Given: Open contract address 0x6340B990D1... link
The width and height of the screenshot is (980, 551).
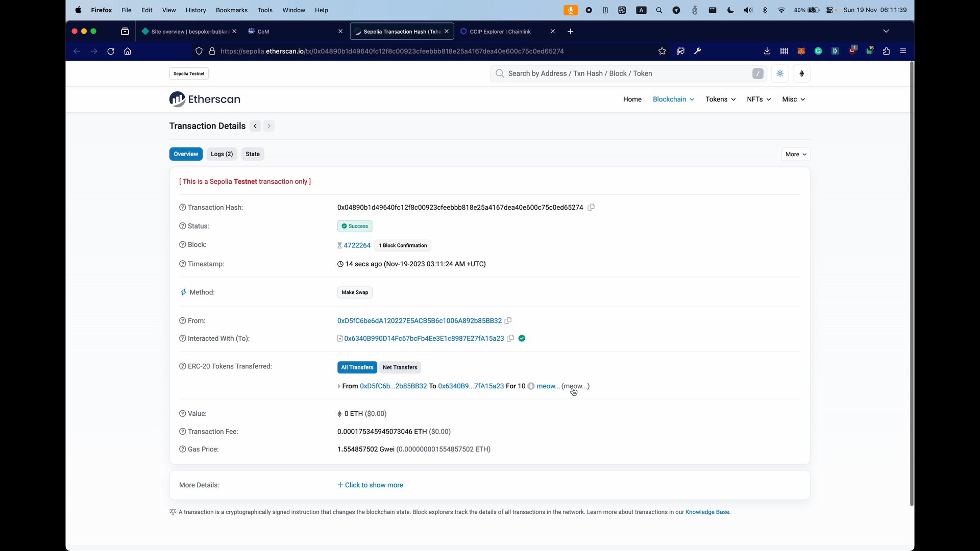Looking at the screenshot, I should (424, 338).
